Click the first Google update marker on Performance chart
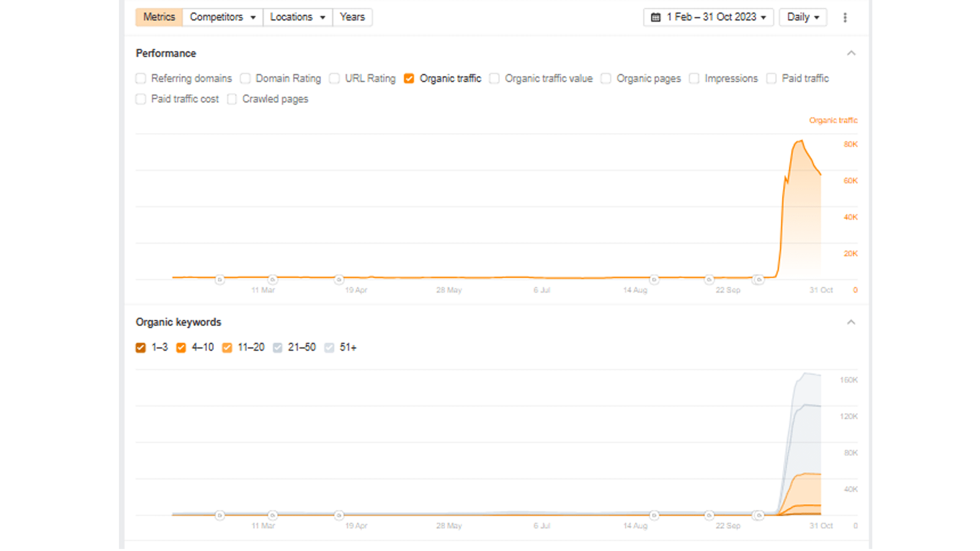This screenshot has width=980, height=551. pos(219,280)
